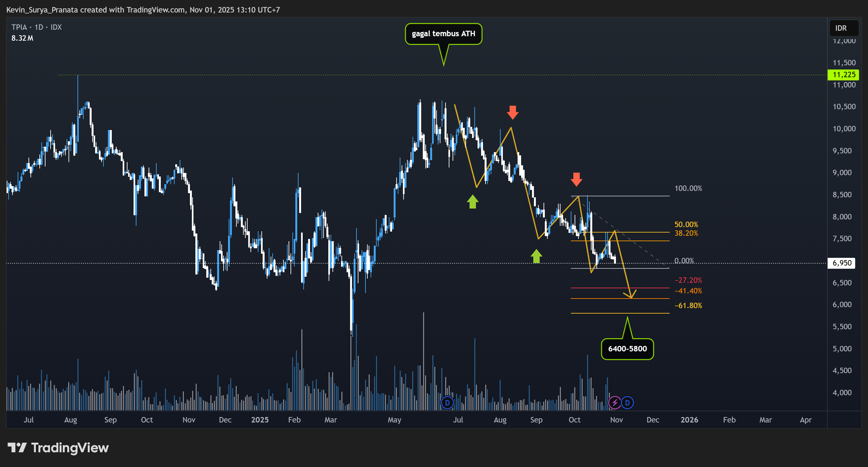The height and width of the screenshot is (467, 868).
Task: Select the '6400-5800' target callout
Action: pos(627,349)
